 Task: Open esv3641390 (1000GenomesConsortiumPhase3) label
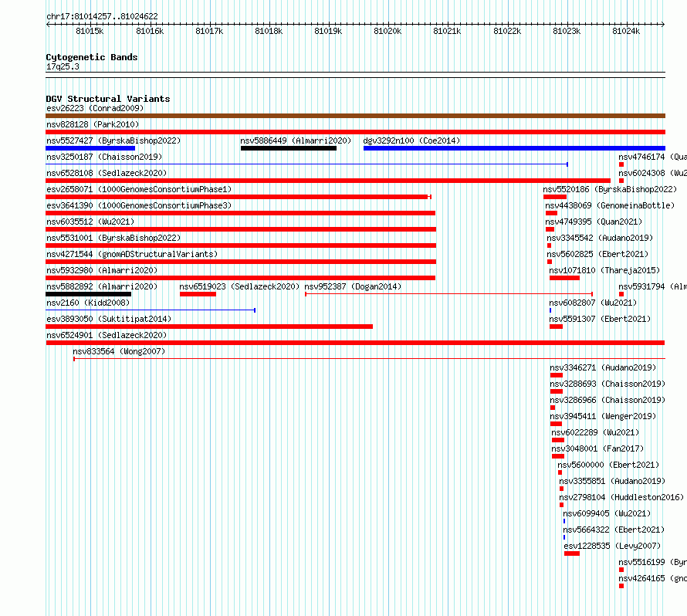coord(139,205)
